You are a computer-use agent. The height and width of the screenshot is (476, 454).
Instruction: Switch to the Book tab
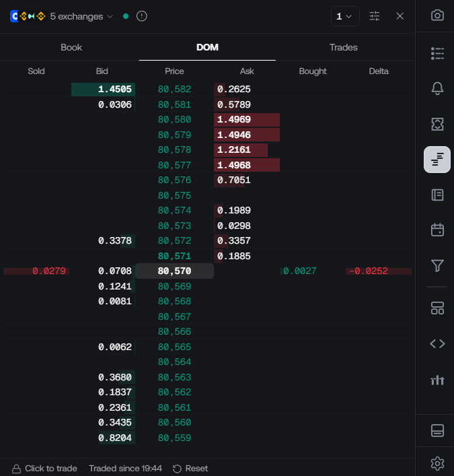pos(71,47)
